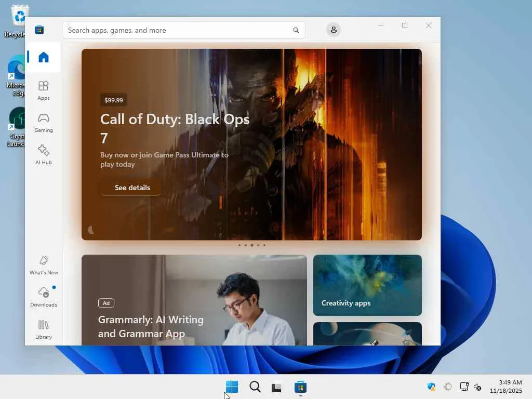Screen dimensions: 532x399
Task: Close the Microsoft Store window
Action: tap(429, 25)
